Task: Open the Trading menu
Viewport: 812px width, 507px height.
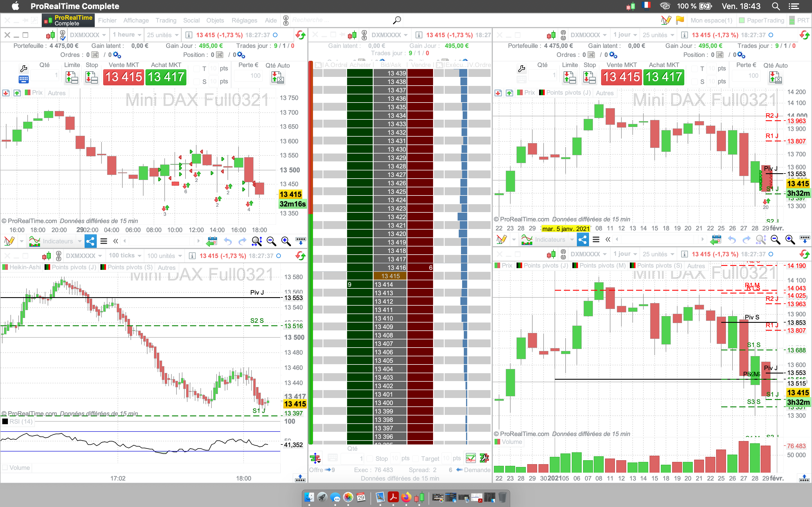Action: coord(166,21)
